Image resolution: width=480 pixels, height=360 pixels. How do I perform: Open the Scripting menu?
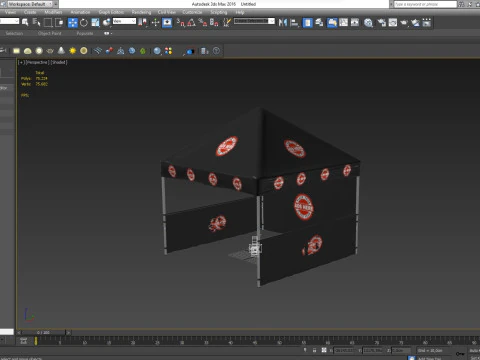219,12
